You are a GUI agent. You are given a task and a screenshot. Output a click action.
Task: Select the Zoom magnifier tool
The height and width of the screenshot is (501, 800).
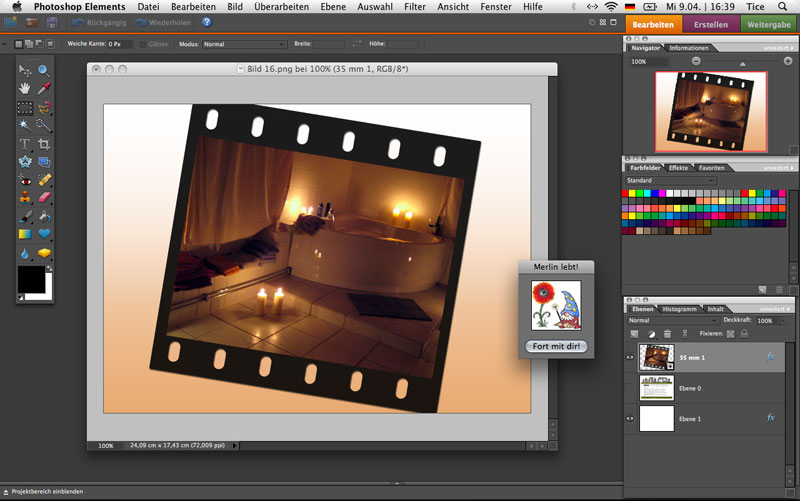pyautogui.click(x=44, y=71)
